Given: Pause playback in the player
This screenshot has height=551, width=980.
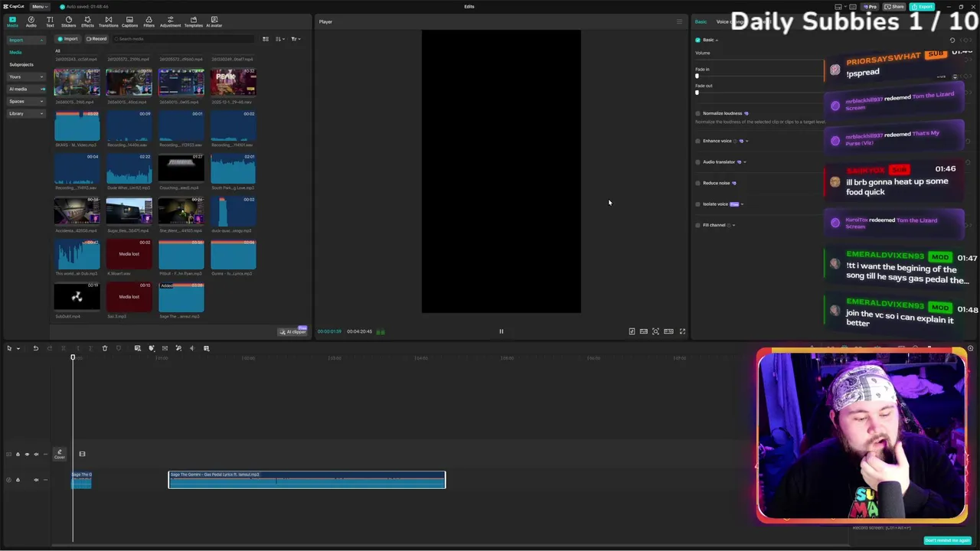Looking at the screenshot, I should (501, 331).
